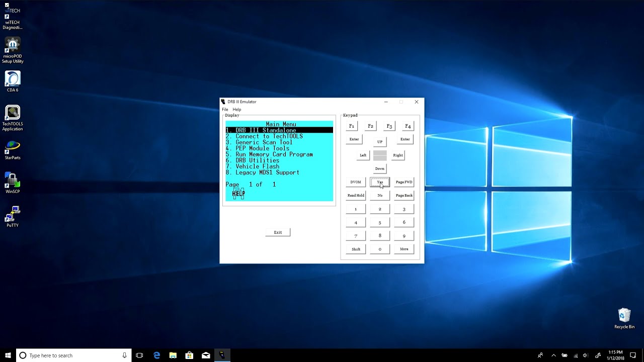Screen dimensions: 644x362
Task: Tap number 3 on the keypad
Action: click(x=404, y=209)
